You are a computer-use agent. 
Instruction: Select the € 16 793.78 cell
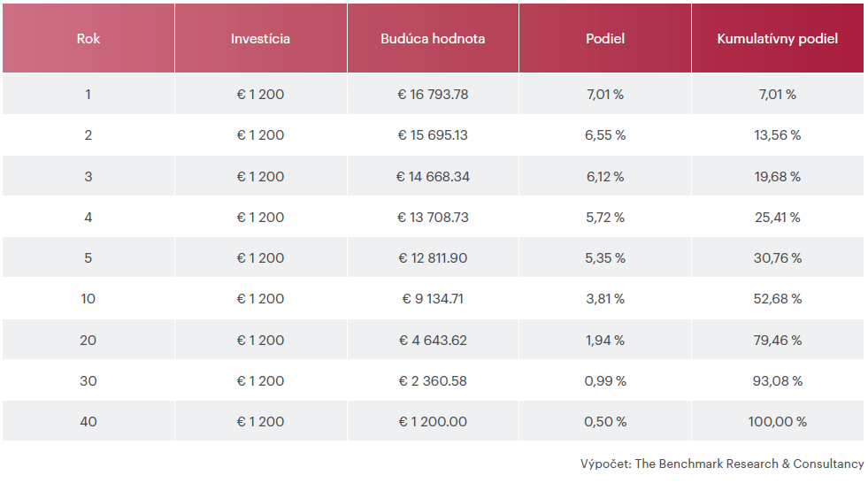[x=433, y=95]
